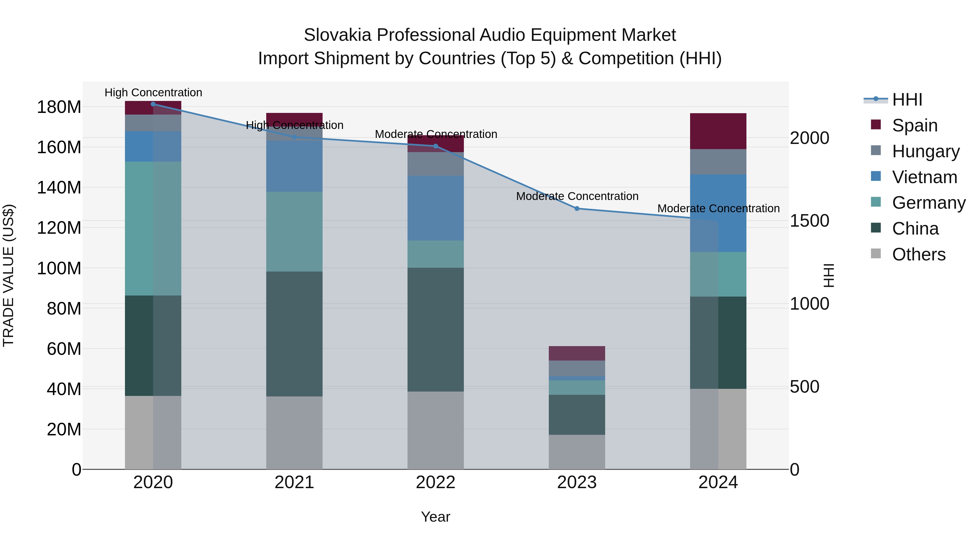Click the Vietnam segment of 2024 bar
The width and height of the screenshot is (980, 551).
coord(718,213)
